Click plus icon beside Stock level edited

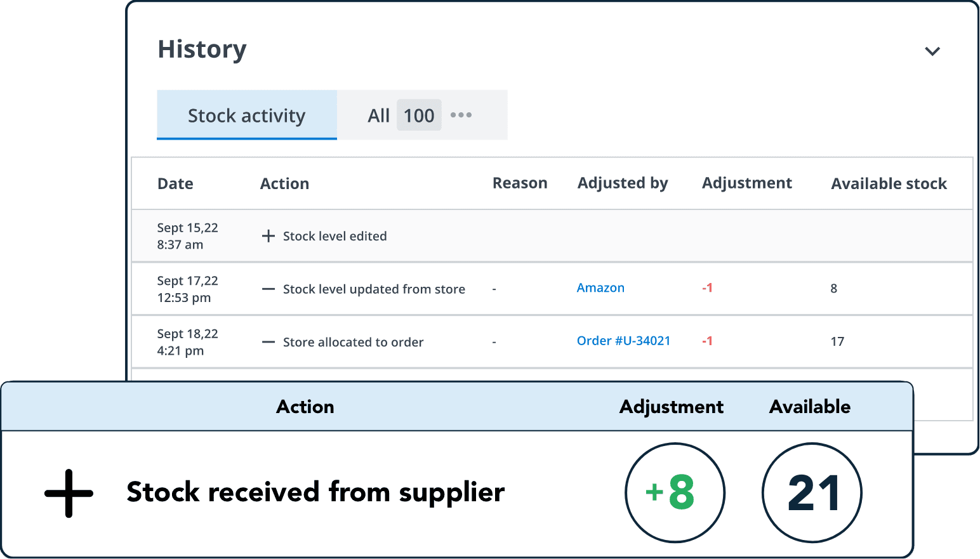268,236
